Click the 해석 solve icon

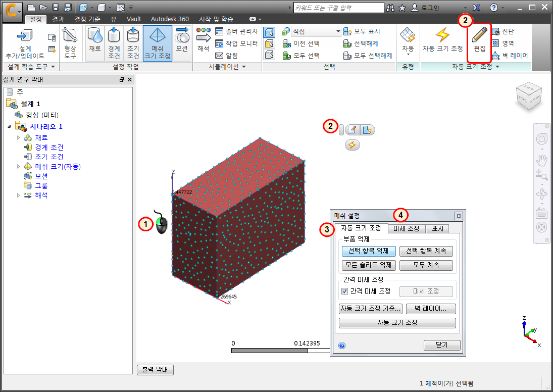pos(203,39)
